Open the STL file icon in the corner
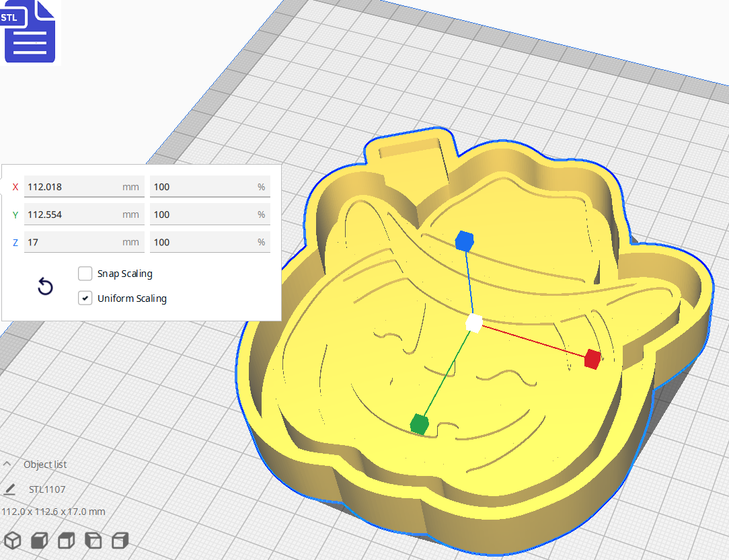The height and width of the screenshot is (560, 729). 30,32
